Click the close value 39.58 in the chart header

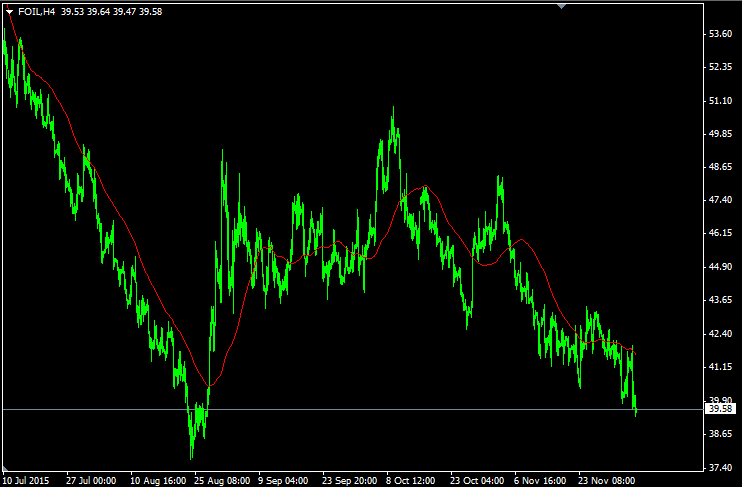click(150, 11)
